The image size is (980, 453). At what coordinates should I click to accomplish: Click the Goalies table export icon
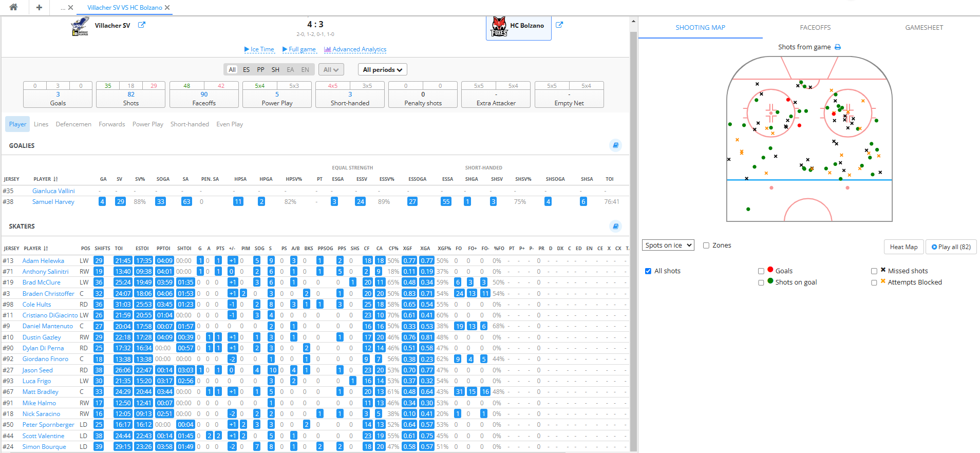pos(615,145)
